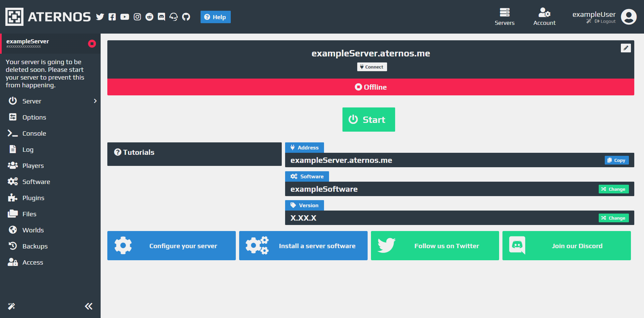Open the Aternos YouTube channel icon
The width and height of the screenshot is (644, 318).
[125, 17]
